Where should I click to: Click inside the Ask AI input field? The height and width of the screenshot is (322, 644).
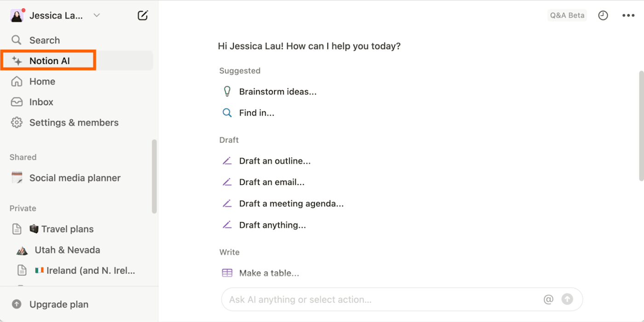(x=368, y=299)
